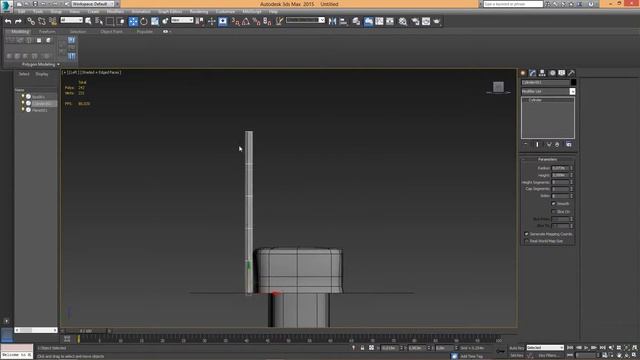
Task: Open the Hierarchy command panel tab
Action: tap(542, 73)
